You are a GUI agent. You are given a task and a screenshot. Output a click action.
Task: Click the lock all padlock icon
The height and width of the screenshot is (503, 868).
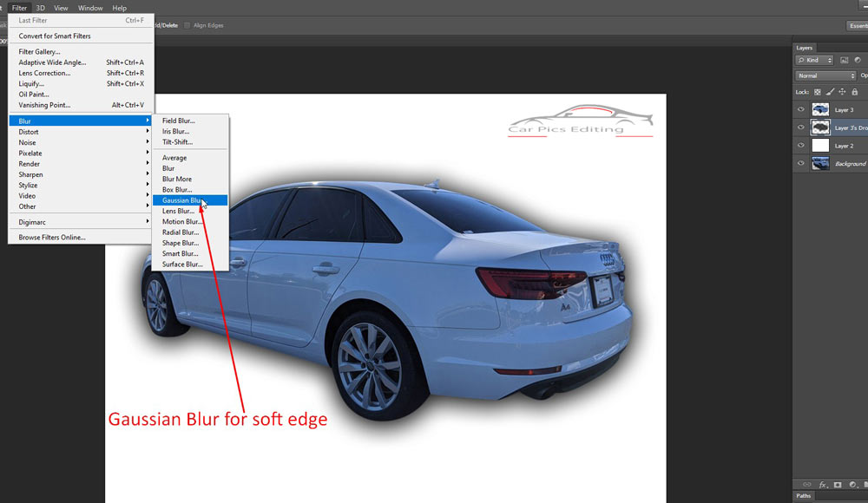click(x=855, y=92)
